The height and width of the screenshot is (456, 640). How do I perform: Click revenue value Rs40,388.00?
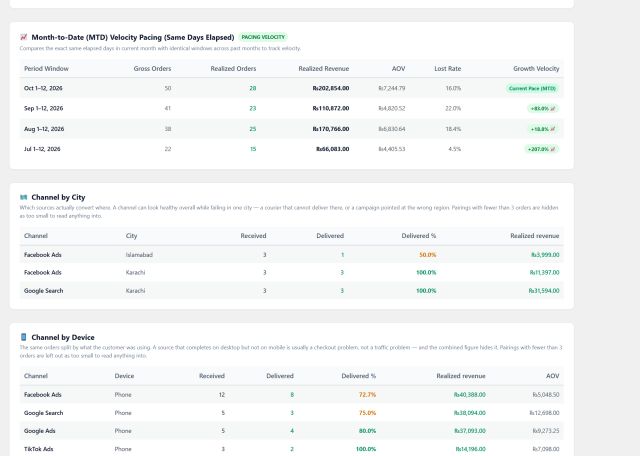[470, 395]
